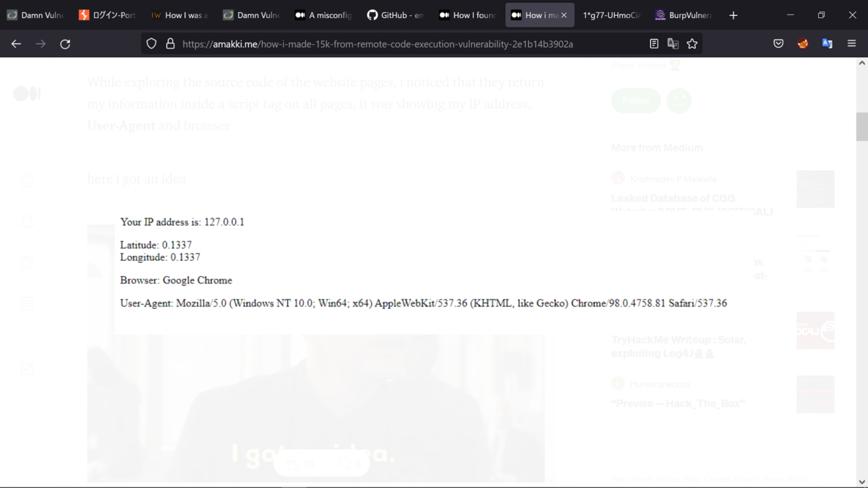The height and width of the screenshot is (488, 868).
Task: Open 'TryHackMe Writeup : Solar' article link
Action: pos(678,346)
